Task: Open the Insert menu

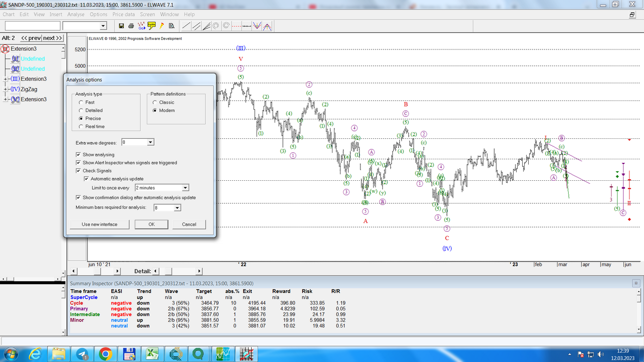Action: pyautogui.click(x=56, y=14)
